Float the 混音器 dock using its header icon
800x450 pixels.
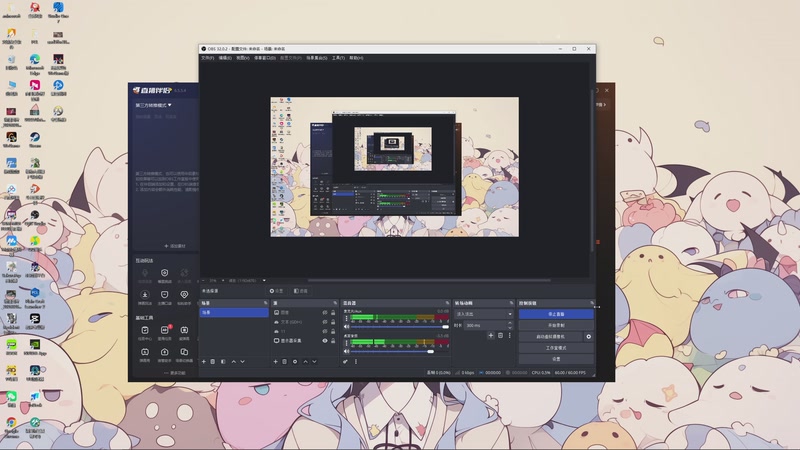click(447, 303)
